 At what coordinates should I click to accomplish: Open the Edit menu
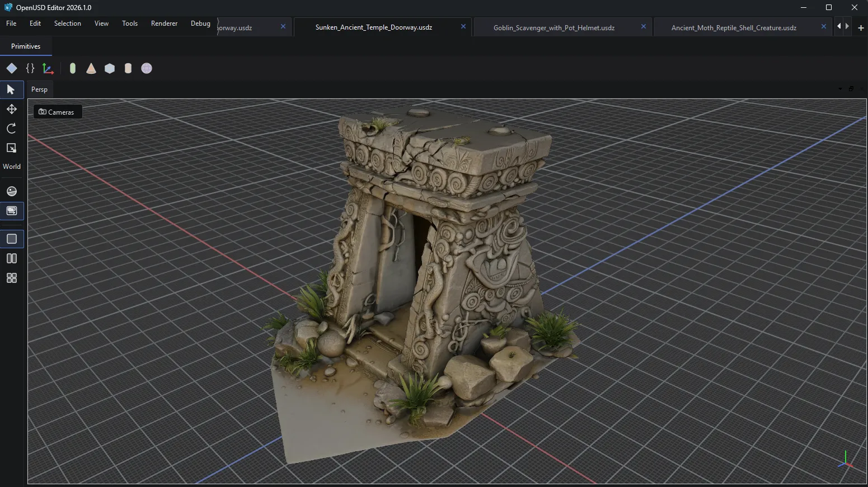pyautogui.click(x=35, y=23)
